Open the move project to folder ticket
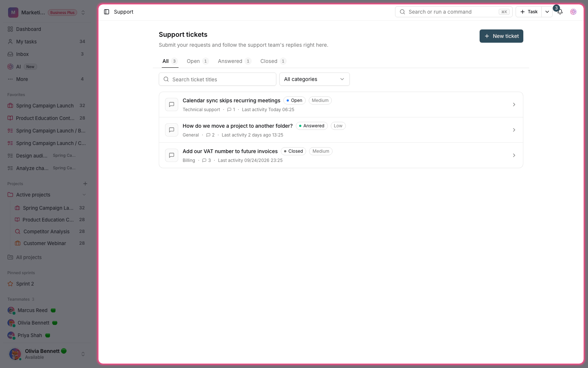 click(x=341, y=130)
